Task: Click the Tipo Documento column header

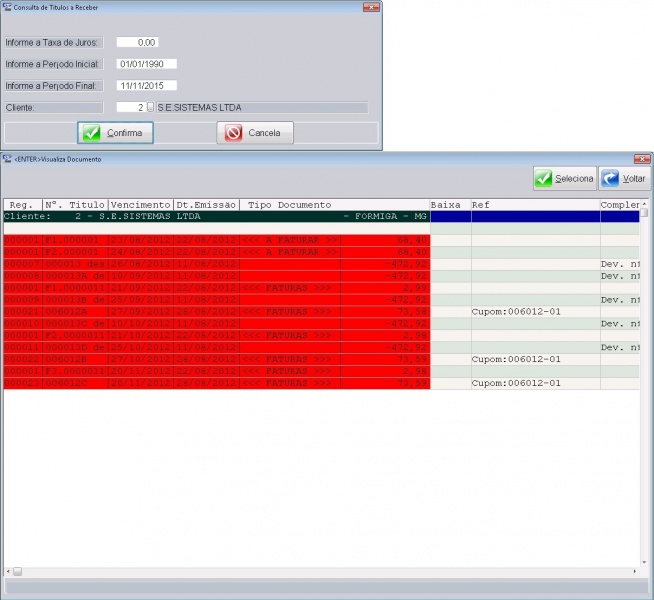Action: 290,205
